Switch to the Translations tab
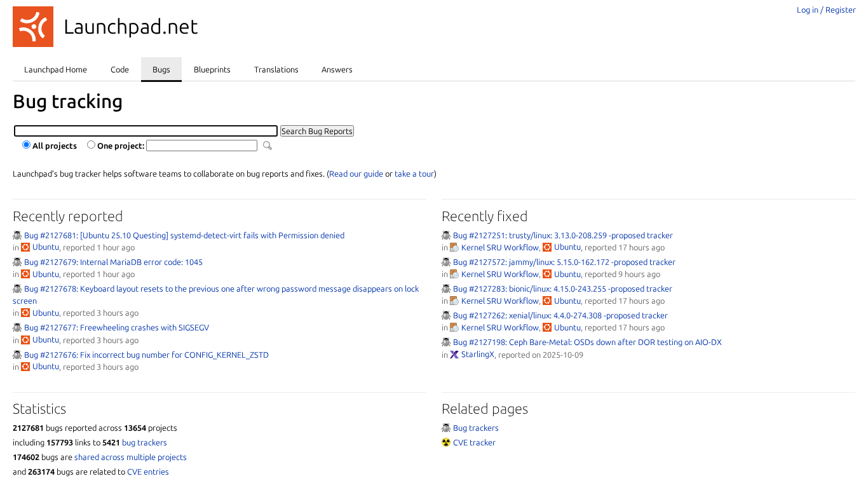This screenshot has height=488, width=868. click(x=276, y=70)
